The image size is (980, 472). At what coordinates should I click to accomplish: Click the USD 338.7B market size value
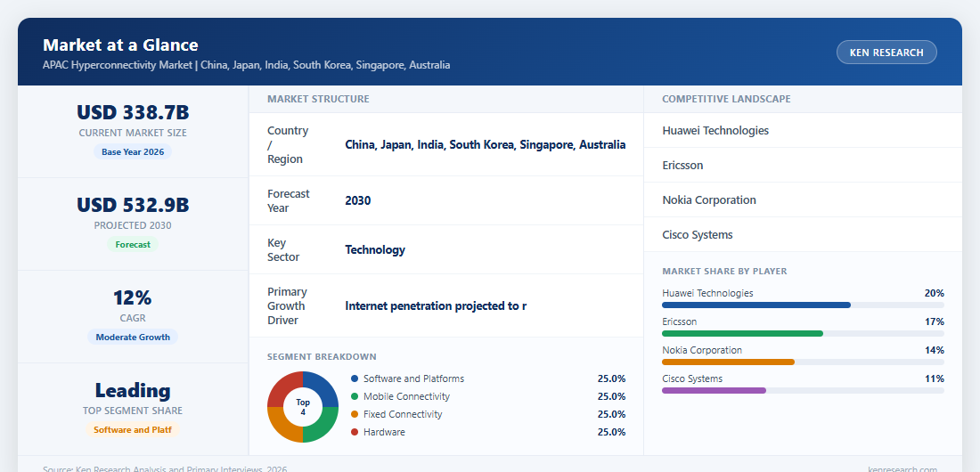point(133,112)
